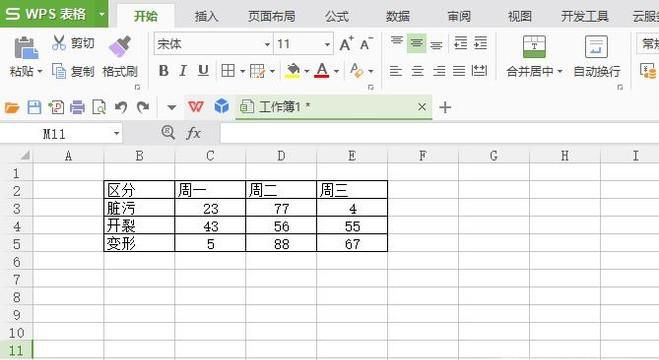
Task: Center text horizontally
Action: coord(417,71)
